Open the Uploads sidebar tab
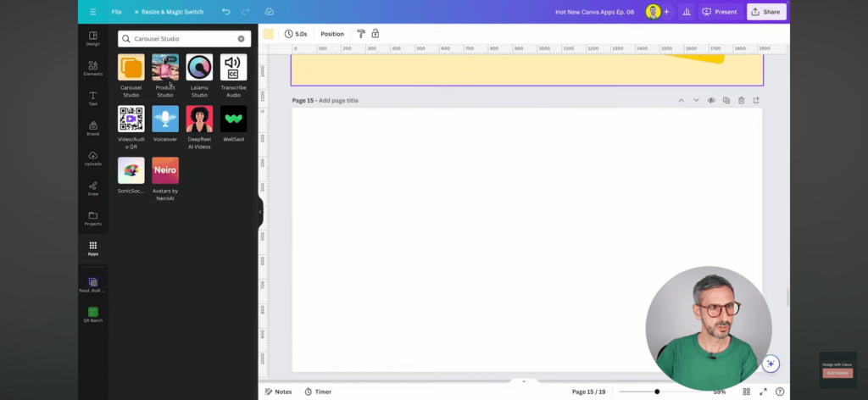The image size is (868, 400). click(x=93, y=158)
